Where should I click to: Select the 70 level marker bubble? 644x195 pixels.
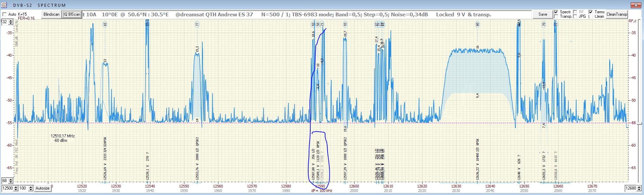pos(544,25)
